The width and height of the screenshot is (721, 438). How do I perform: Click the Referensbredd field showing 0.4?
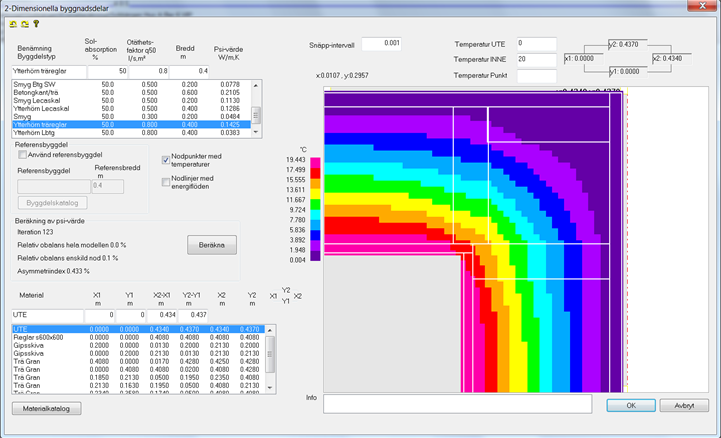pos(108,186)
